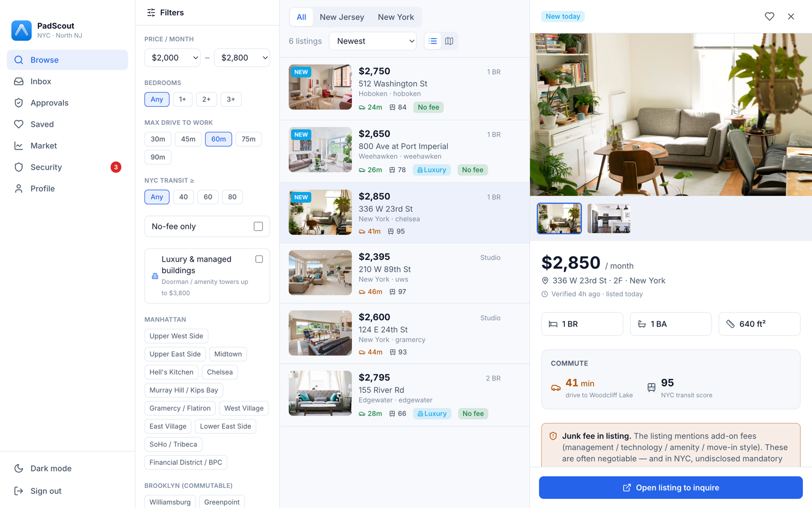
Task: Select Upper West Side neighborhood chip
Action: (x=176, y=336)
